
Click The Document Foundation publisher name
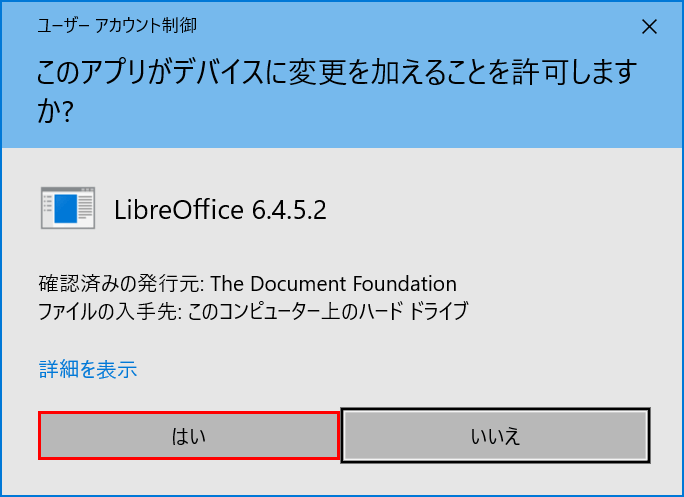pos(334,284)
